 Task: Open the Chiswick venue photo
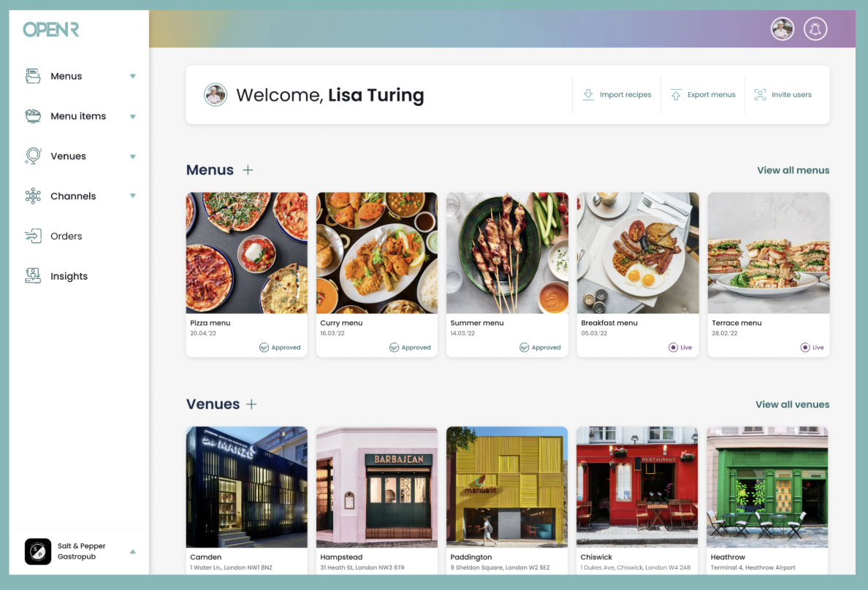click(636, 487)
